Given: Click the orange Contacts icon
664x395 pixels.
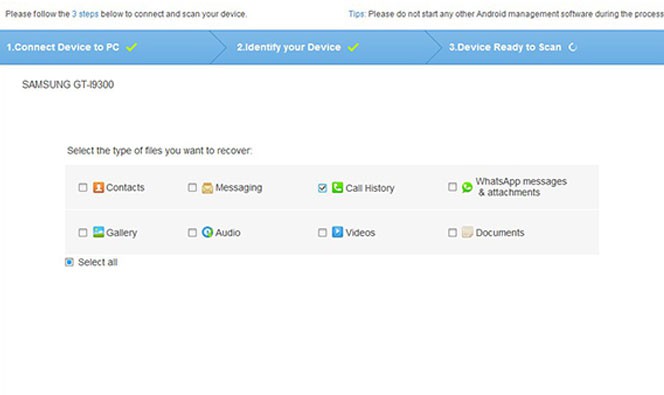Looking at the screenshot, I should tap(98, 187).
